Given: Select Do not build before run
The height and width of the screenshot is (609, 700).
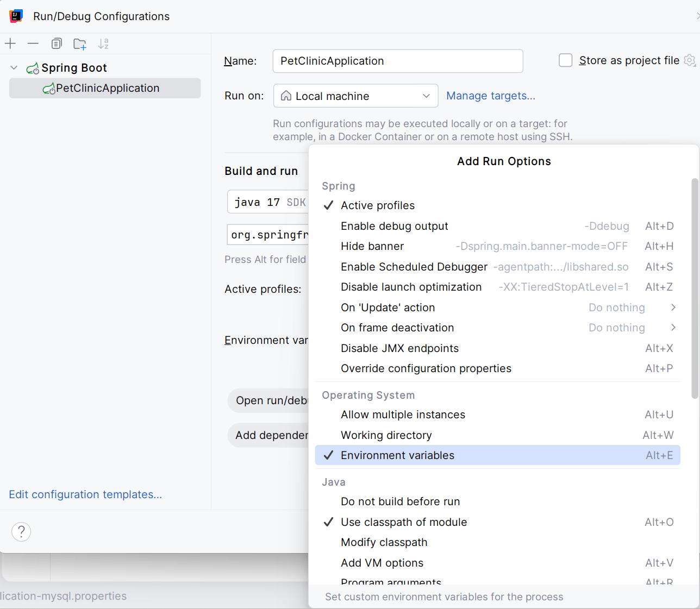Looking at the screenshot, I should tap(497, 501).
